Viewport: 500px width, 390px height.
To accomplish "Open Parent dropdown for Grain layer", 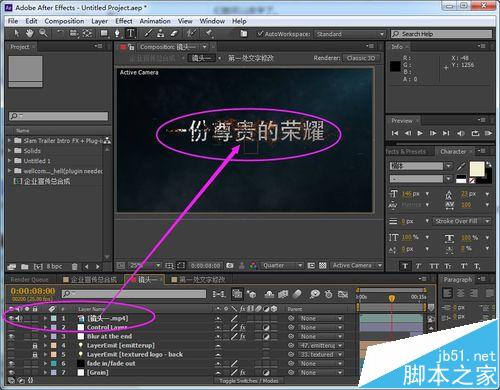I will [321, 373].
